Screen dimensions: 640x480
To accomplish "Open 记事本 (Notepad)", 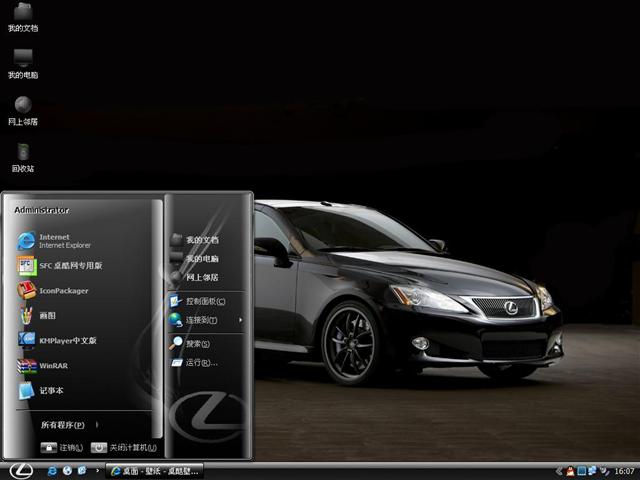I will (x=50, y=391).
